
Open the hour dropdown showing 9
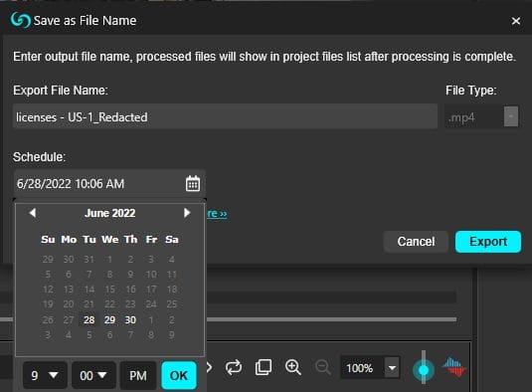coord(45,375)
